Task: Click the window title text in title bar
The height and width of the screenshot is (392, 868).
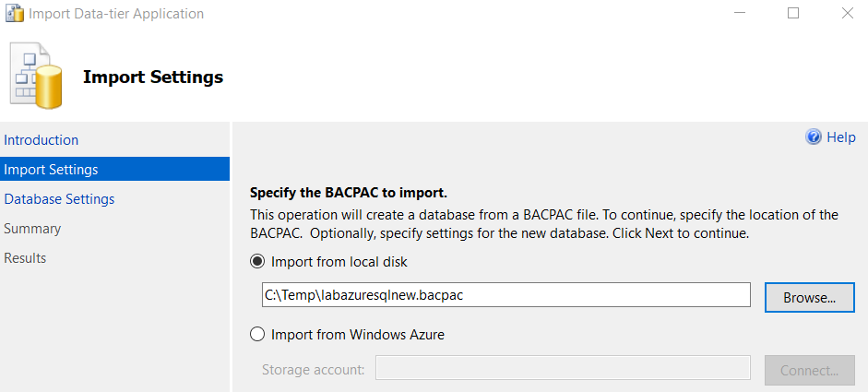Action: (116, 14)
